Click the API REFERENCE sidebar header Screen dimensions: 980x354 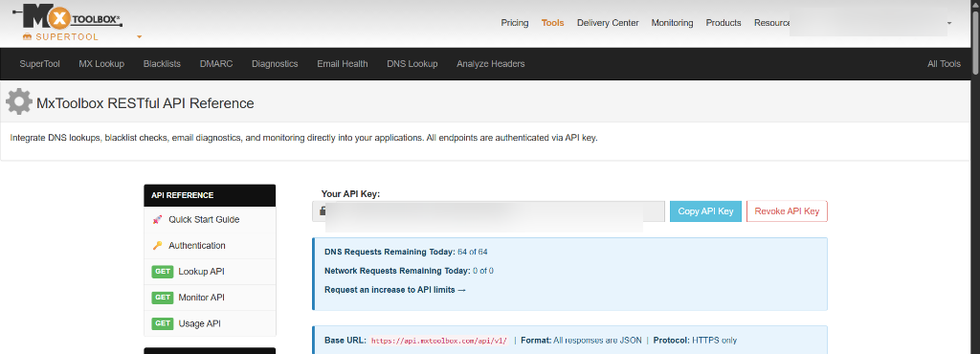coord(210,195)
